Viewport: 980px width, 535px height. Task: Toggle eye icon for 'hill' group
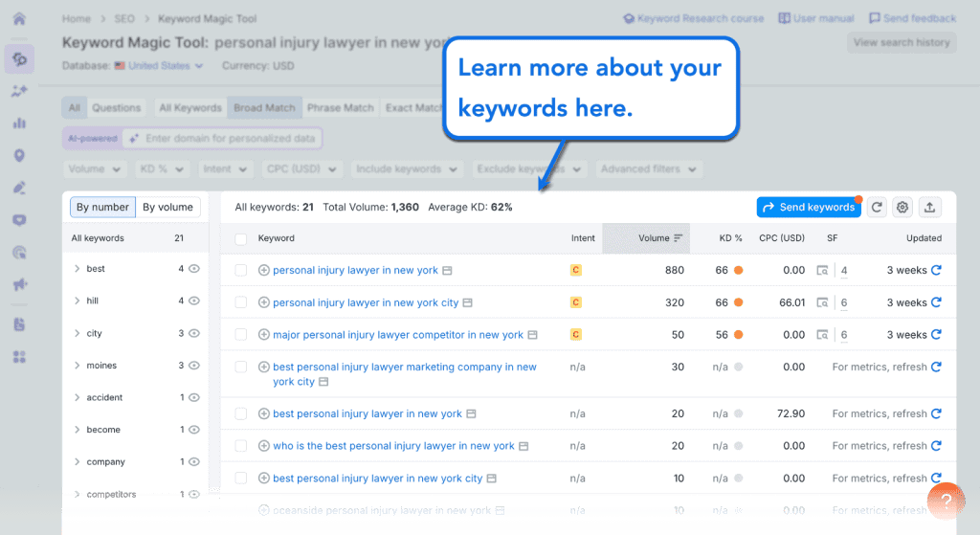tap(194, 301)
